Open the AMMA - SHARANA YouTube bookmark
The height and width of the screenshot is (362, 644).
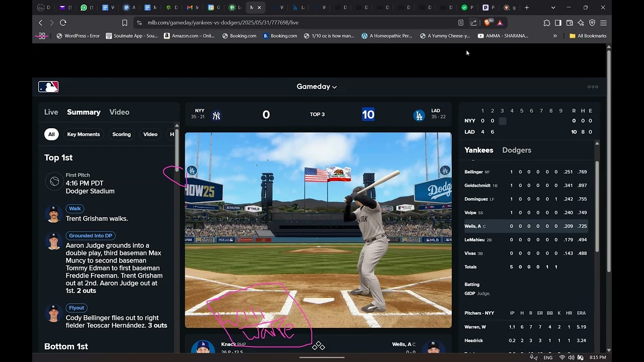[x=503, y=36]
